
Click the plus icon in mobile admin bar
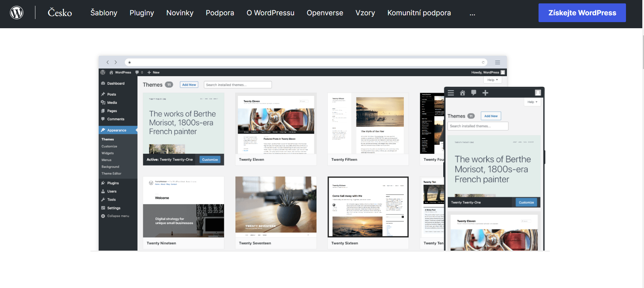485,93
